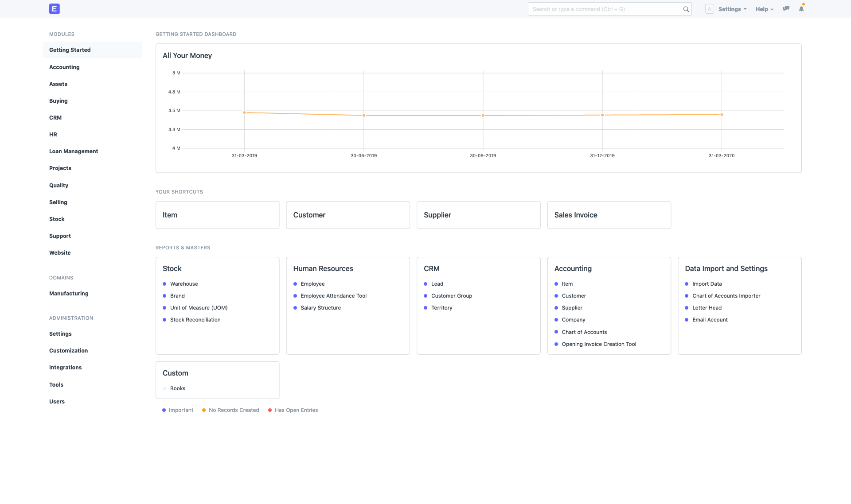
Task: Open the Help dropdown menu
Action: (x=764, y=9)
